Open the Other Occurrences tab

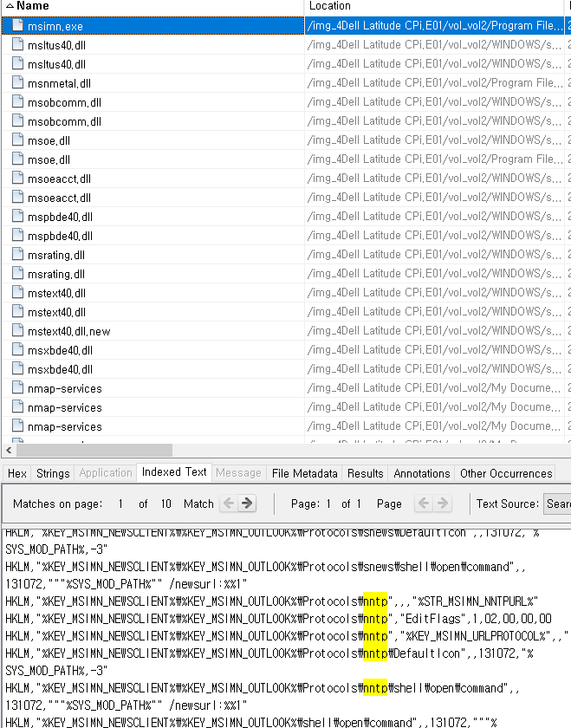pyautogui.click(x=506, y=473)
